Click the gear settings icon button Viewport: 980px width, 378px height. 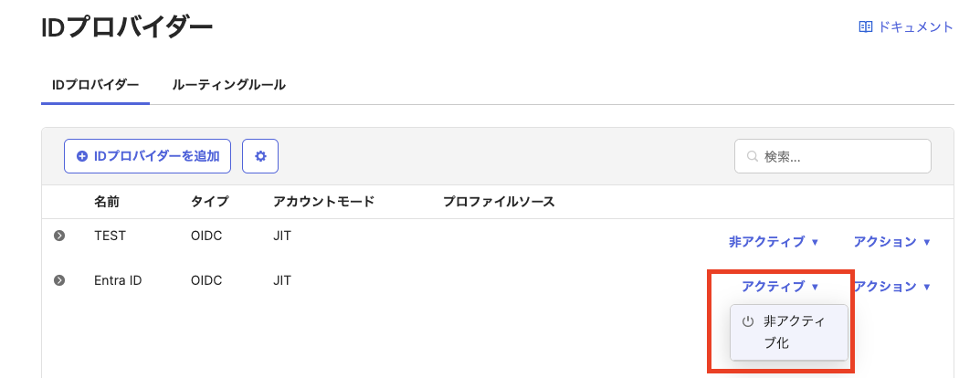260,156
